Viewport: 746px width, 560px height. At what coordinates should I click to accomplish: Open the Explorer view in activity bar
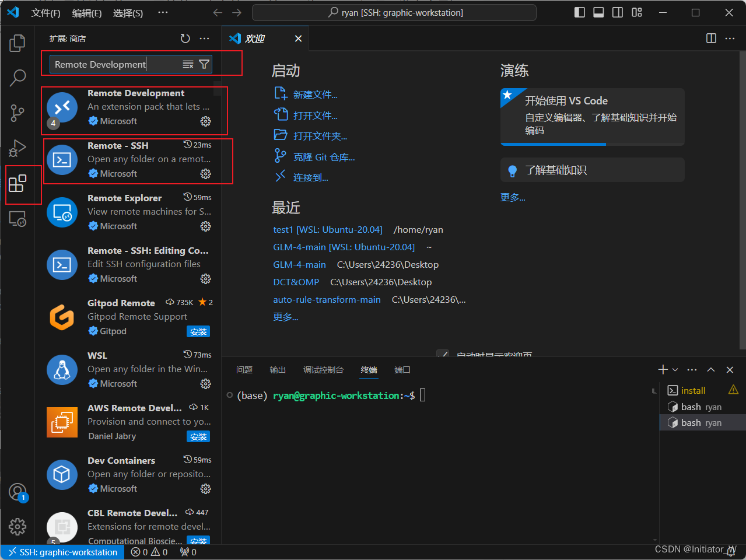pyautogui.click(x=17, y=43)
